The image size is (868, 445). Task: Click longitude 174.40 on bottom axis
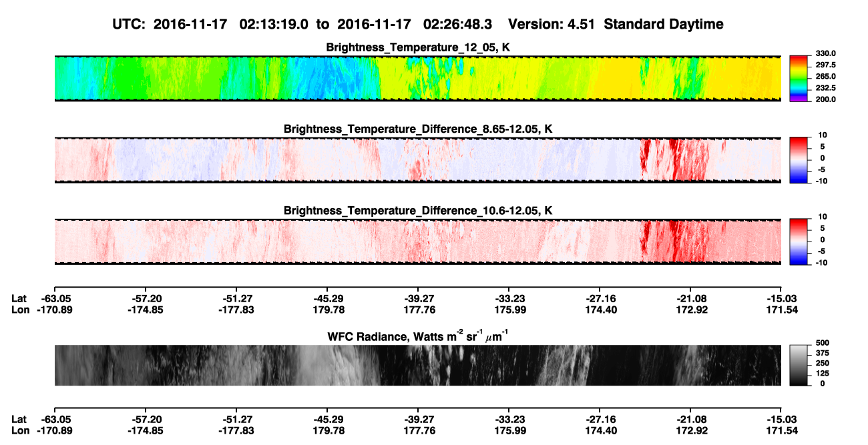pyautogui.click(x=600, y=430)
